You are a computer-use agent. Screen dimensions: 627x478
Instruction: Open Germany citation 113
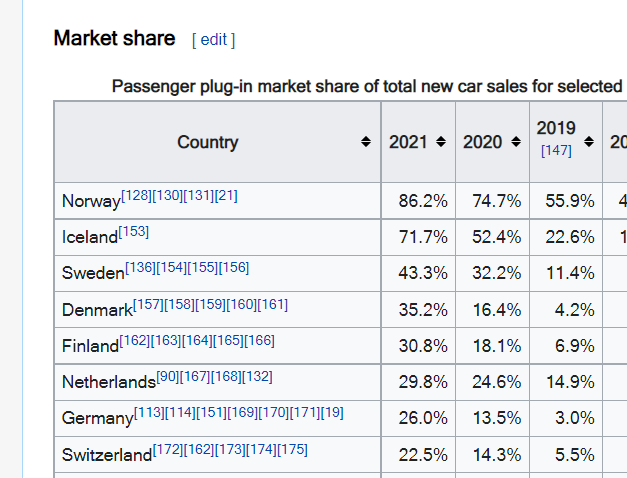(149, 412)
